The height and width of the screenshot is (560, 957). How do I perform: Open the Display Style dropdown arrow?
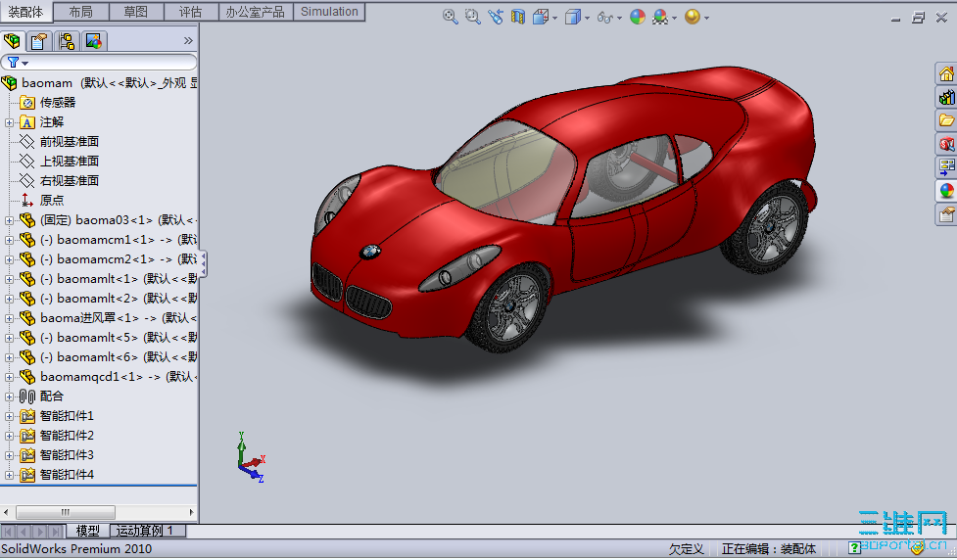pos(587,18)
